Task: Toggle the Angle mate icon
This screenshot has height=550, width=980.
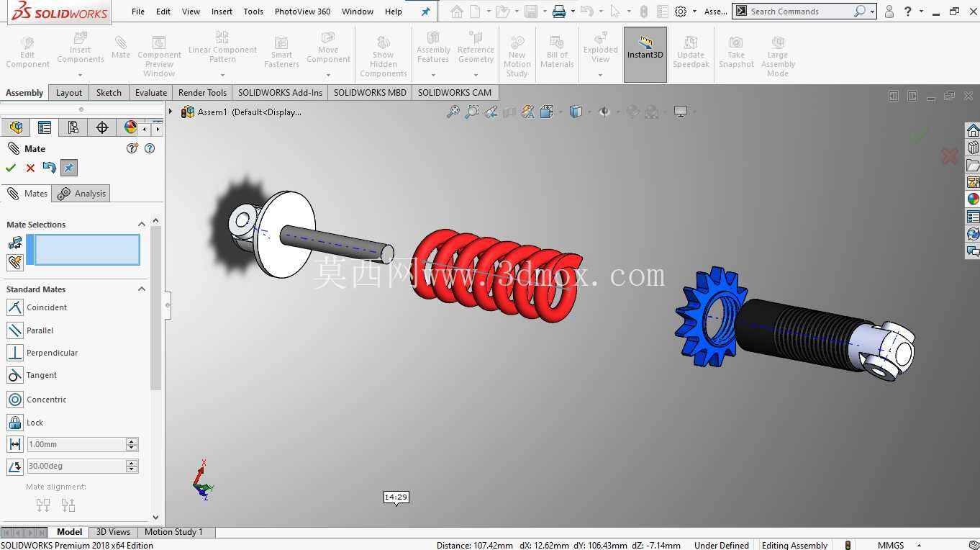Action: tap(15, 466)
